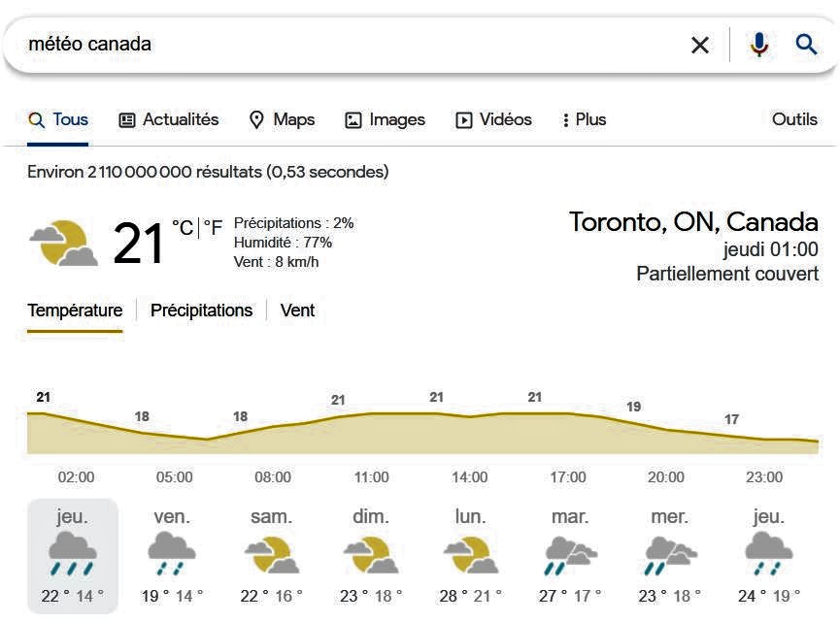Expand the Plus more-options menu
Image resolution: width=840 pixels, height=622 pixels.
point(584,120)
